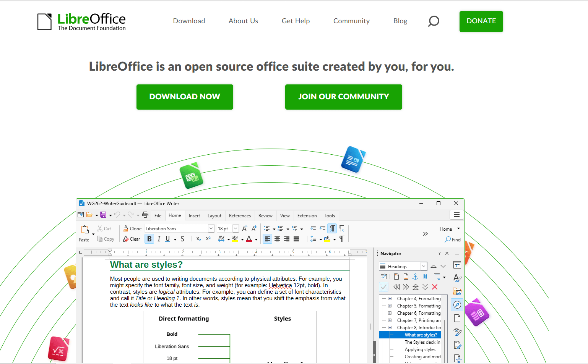The height and width of the screenshot is (364, 588).
Task: Click the formatting marks pilcrow icon
Action: [342, 239]
